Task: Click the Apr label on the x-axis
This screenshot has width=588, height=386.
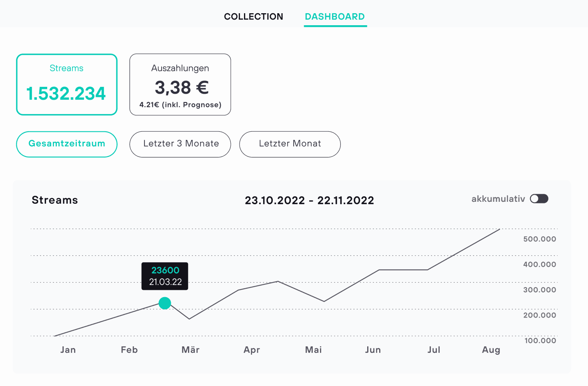Action: 252,350
